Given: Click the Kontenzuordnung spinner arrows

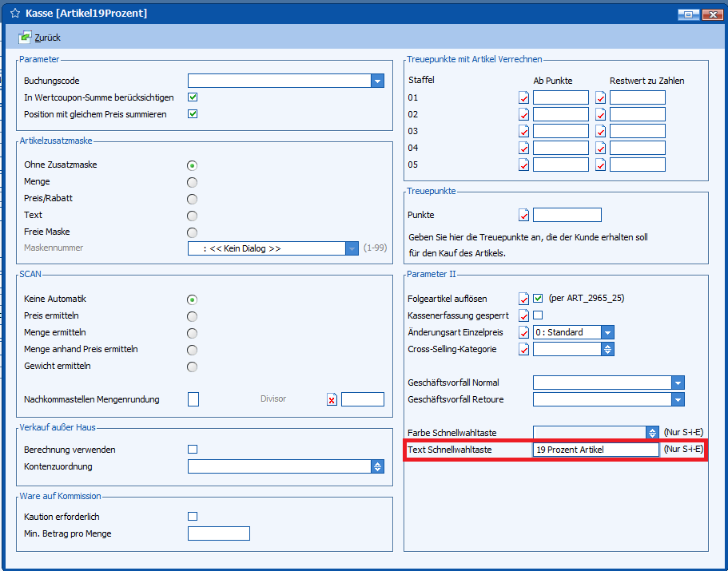Looking at the screenshot, I should coord(377,466).
